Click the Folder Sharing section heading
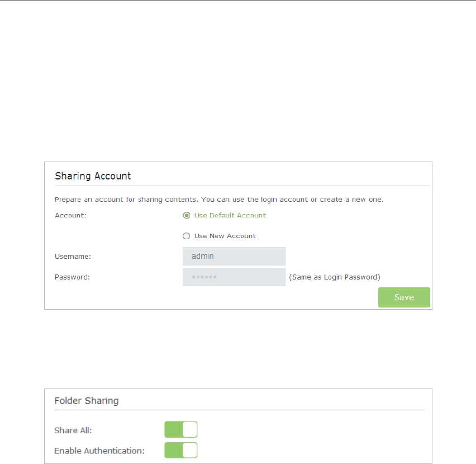This screenshot has height=464, width=476. pyautogui.click(x=87, y=401)
